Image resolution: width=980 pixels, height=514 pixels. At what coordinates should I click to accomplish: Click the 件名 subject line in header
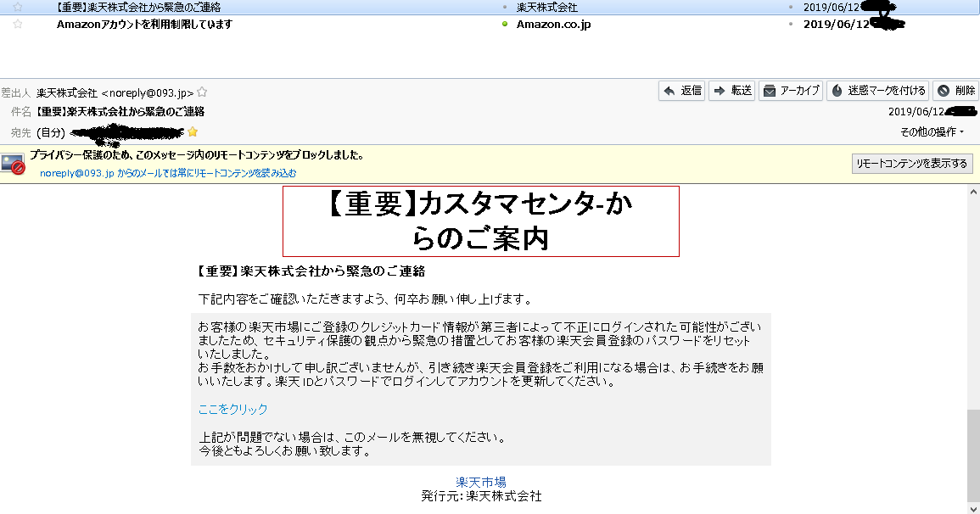pos(120,112)
